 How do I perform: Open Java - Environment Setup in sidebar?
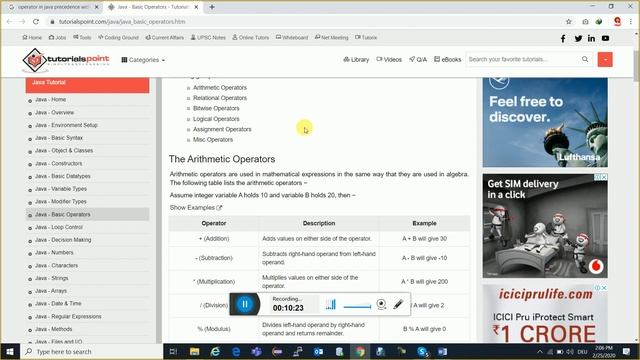(66, 125)
